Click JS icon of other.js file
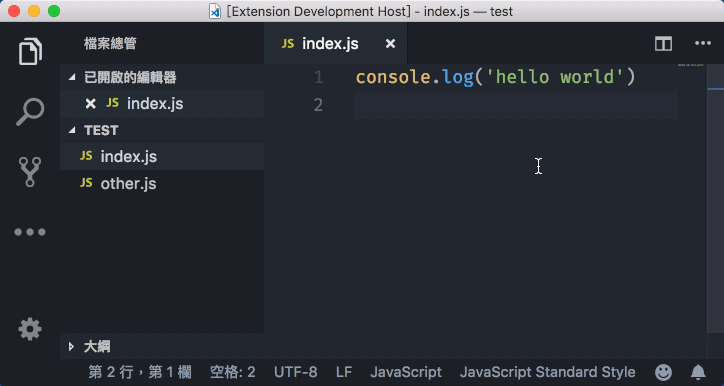This screenshot has height=386, width=724. [x=86, y=183]
